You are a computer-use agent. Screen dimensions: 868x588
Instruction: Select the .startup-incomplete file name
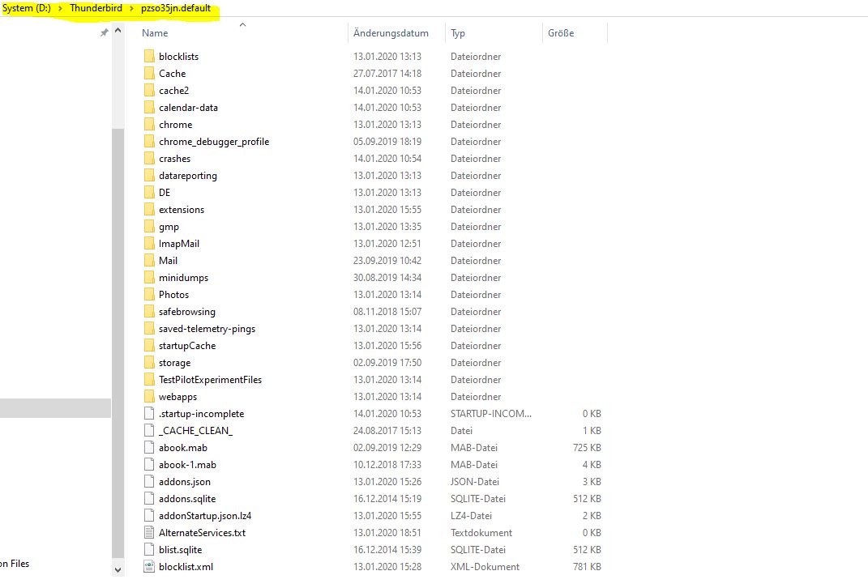pyautogui.click(x=202, y=414)
